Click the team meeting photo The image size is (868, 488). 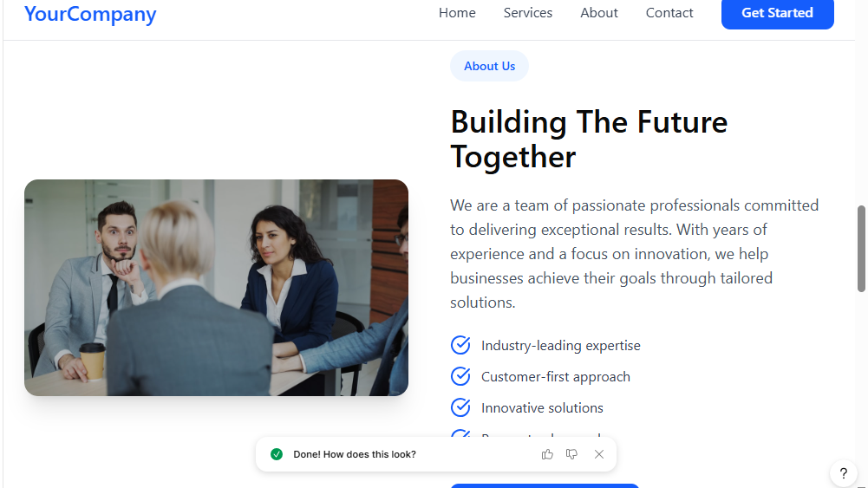click(216, 288)
